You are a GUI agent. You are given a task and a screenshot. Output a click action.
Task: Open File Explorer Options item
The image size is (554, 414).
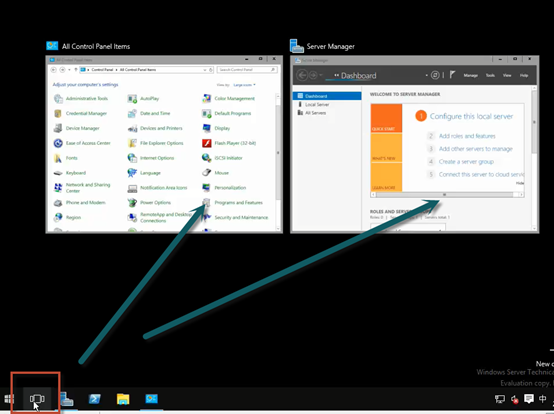[x=155, y=143]
